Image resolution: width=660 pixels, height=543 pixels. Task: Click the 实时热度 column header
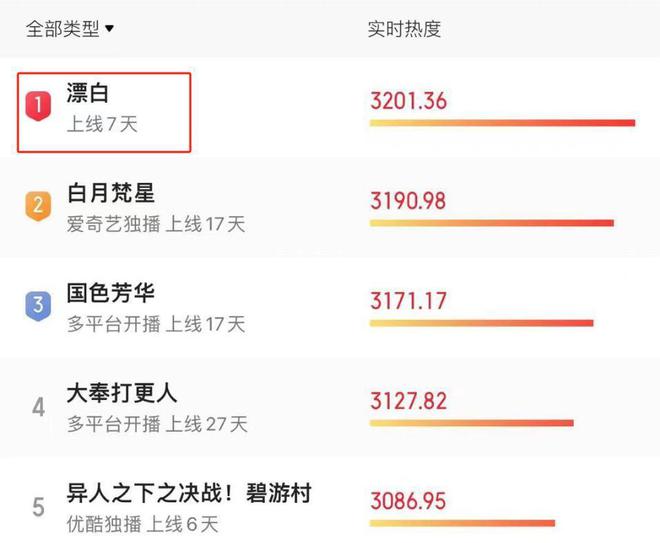click(x=404, y=29)
